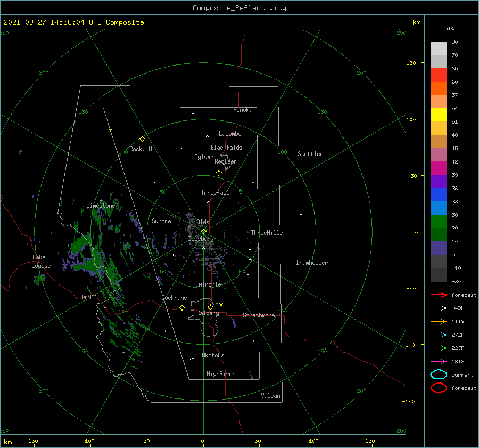This screenshot has width=479, height=448.
Task: Click the yellow radar-center diamond at Olds
Action: pyautogui.click(x=203, y=232)
